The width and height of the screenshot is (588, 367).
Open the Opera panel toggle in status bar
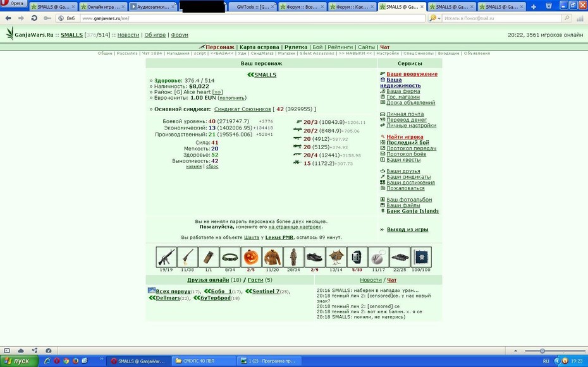(x=7, y=351)
